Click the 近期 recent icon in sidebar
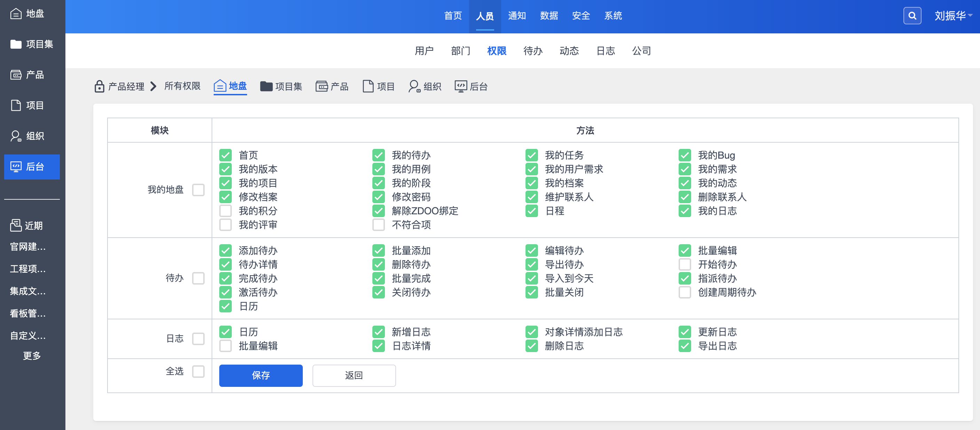 point(16,225)
